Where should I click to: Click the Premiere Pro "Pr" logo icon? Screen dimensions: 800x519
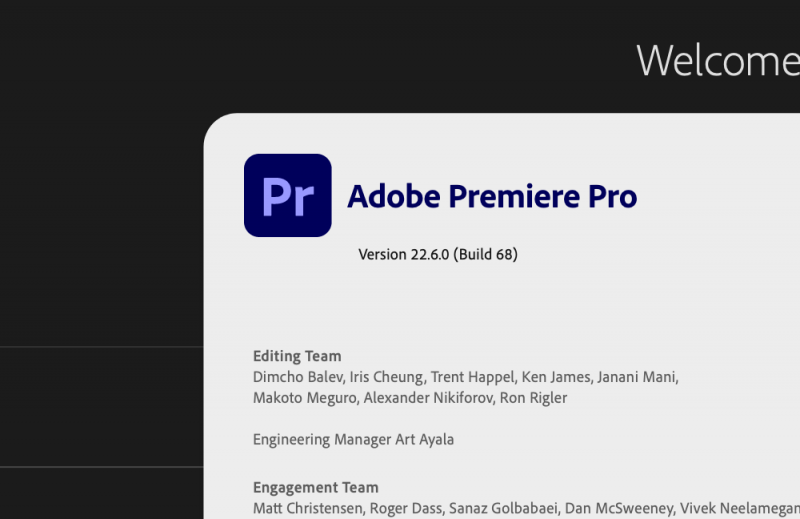[x=287, y=195]
